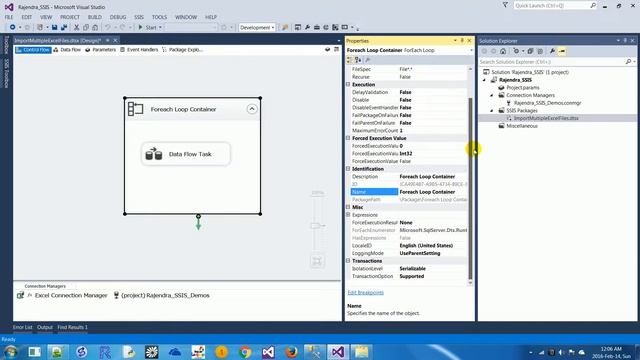Select the Miscellaneous folder

tap(522, 126)
